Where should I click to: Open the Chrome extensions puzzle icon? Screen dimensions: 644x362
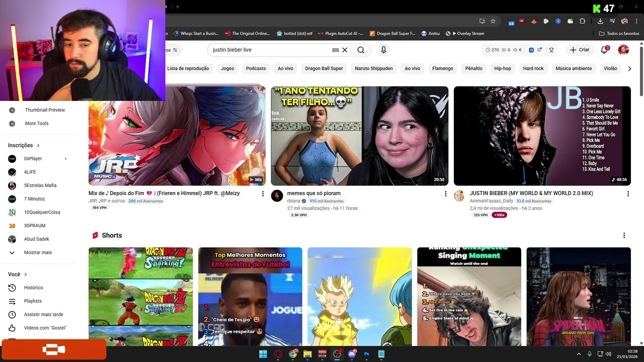tap(582, 21)
